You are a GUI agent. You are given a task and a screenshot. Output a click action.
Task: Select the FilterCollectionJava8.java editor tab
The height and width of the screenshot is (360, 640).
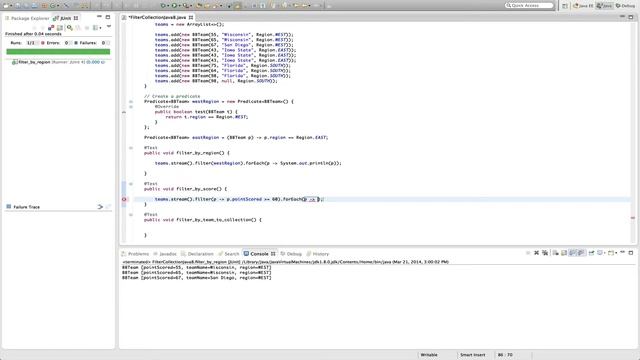[x=158, y=18]
